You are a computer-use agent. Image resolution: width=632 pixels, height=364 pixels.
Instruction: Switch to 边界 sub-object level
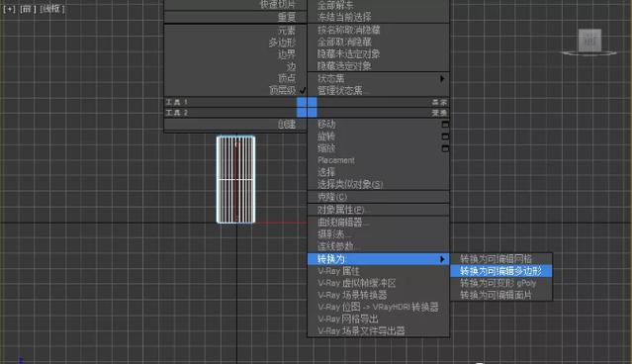tap(287, 54)
